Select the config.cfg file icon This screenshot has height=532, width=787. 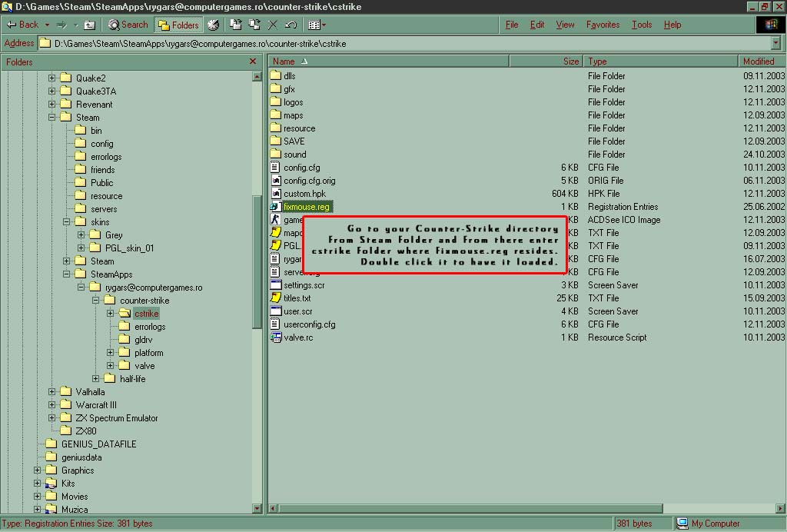[x=275, y=167]
